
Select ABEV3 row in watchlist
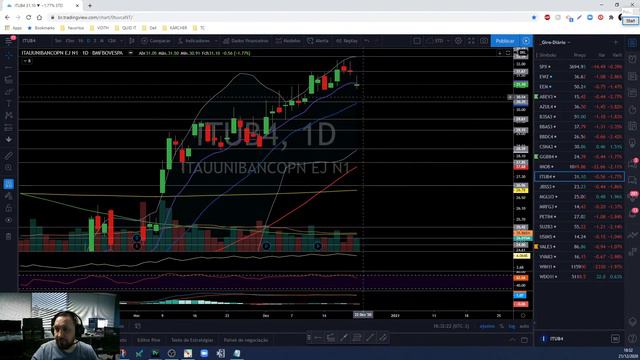coord(579,97)
